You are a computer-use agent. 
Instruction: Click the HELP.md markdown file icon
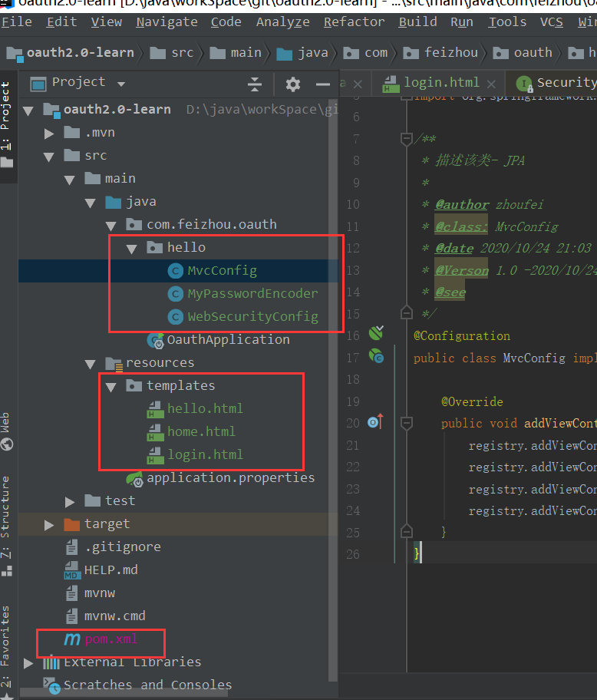(72, 570)
